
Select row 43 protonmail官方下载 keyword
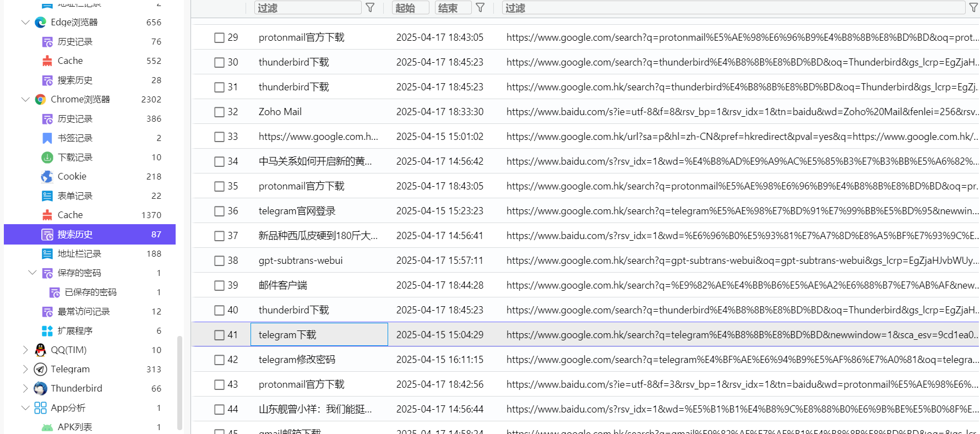coord(302,384)
